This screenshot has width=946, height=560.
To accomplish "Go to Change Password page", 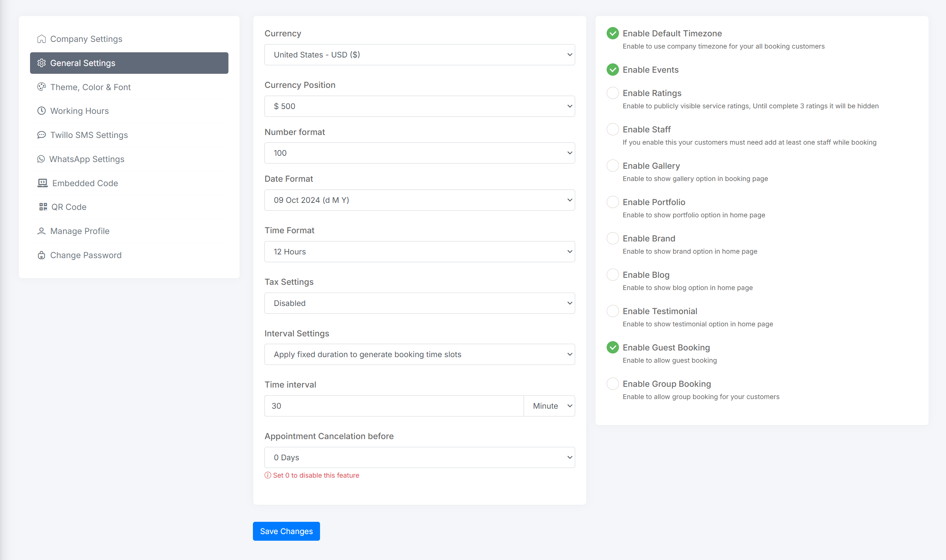I will pyautogui.click(x=129, y=255).
